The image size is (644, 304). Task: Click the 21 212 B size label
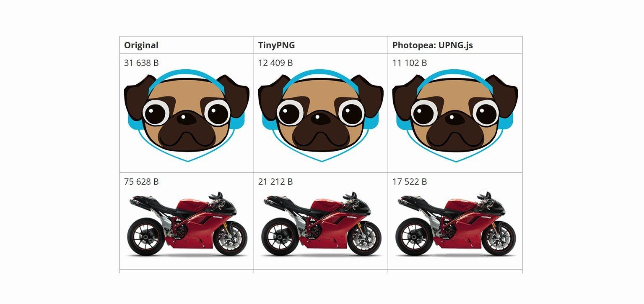275,182
